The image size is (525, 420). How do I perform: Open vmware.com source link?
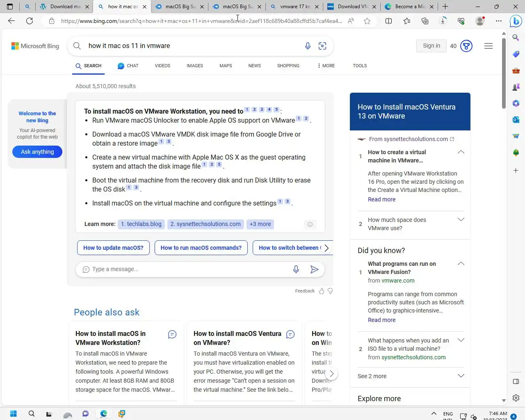coord(398,281)
